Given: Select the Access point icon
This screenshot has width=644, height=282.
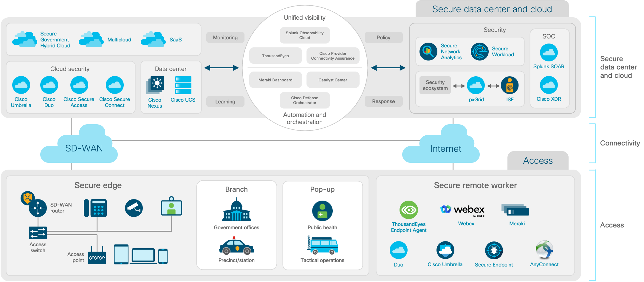Looking at the screenshot, I should coord(97,255).
